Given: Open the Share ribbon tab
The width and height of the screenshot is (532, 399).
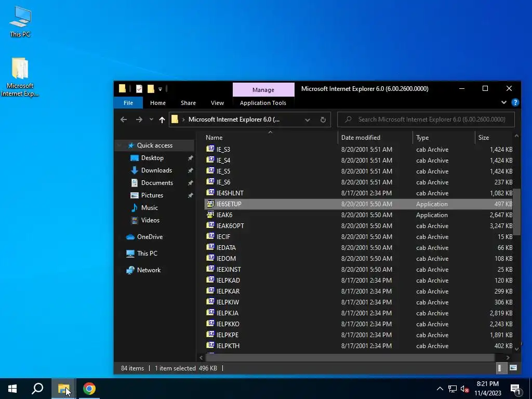Looking at the screenshot, I should (188, 103).
